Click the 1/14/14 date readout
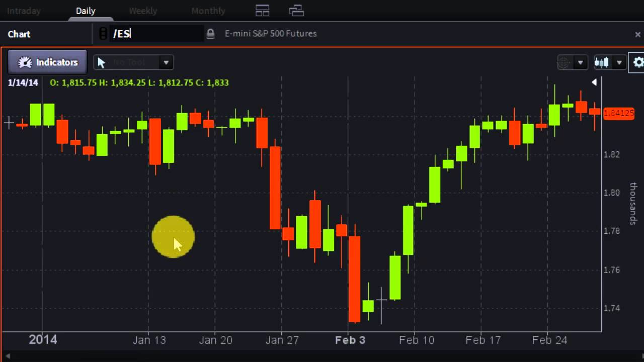Viewport: 644px width, 362px height. click(23, 82)
